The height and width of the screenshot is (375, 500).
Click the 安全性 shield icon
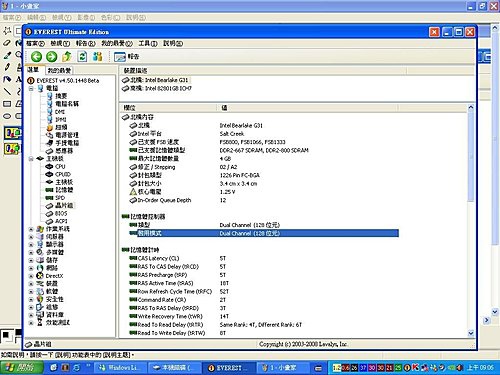[x=40, y=299]
